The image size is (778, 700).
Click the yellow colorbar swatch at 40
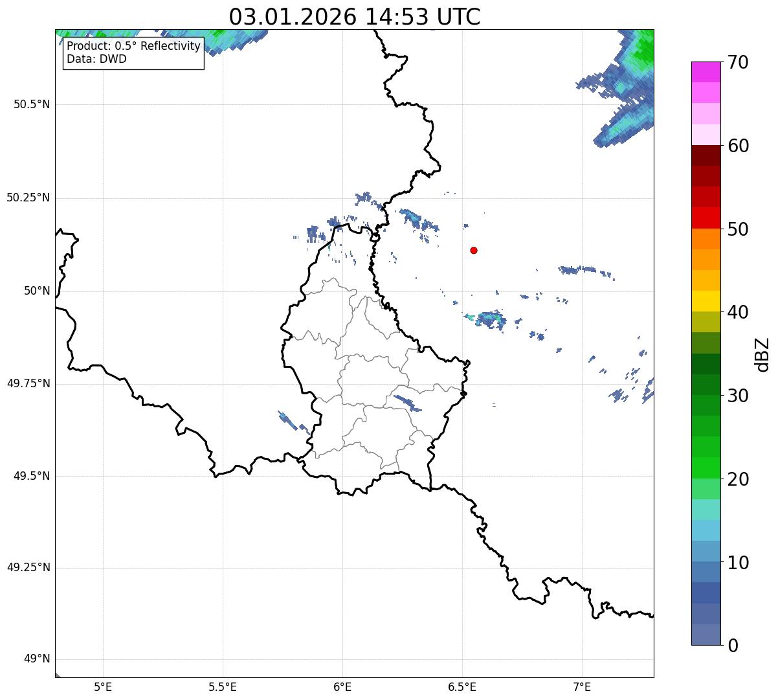click(x=706, y=301)
